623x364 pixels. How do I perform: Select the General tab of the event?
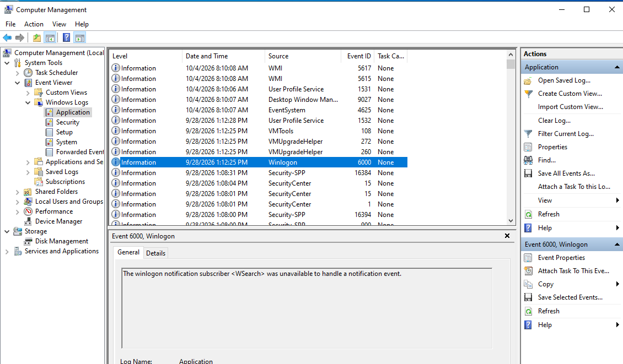128,252
